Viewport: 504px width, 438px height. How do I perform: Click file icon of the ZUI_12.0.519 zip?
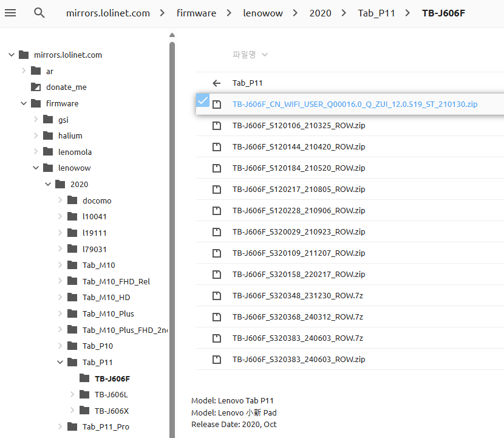click(217, 104)
